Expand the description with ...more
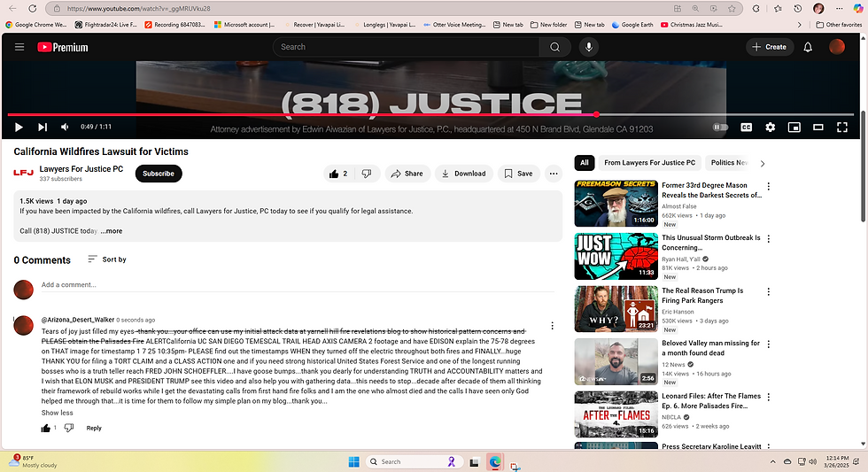 (x=112, y=231)
